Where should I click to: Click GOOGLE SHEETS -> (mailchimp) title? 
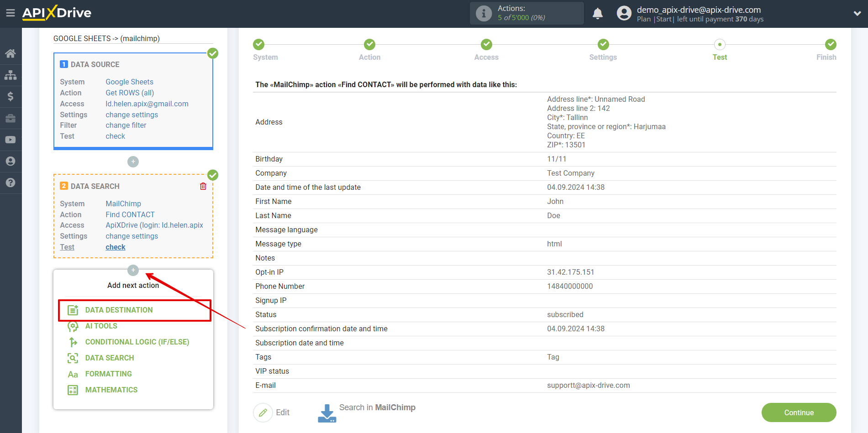106,38
